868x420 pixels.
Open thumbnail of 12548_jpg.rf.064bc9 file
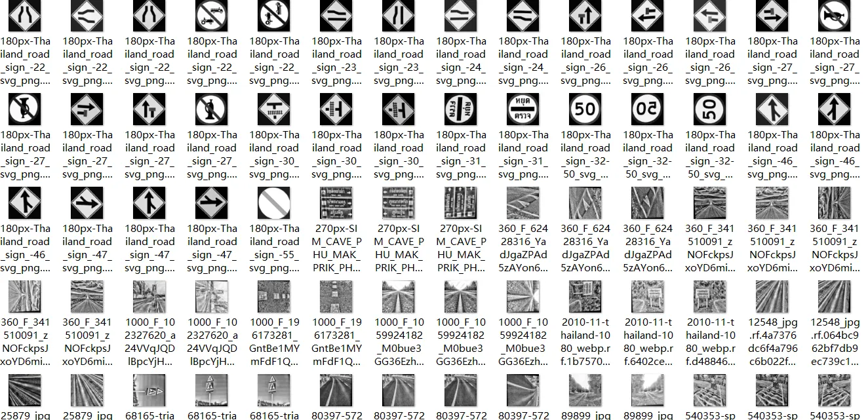coord(835,297)
